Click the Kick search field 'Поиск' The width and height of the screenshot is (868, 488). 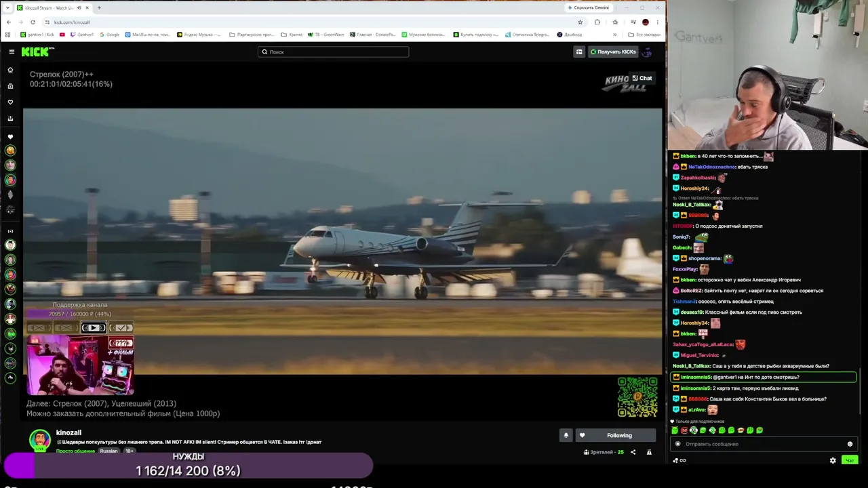pos(333,52)
